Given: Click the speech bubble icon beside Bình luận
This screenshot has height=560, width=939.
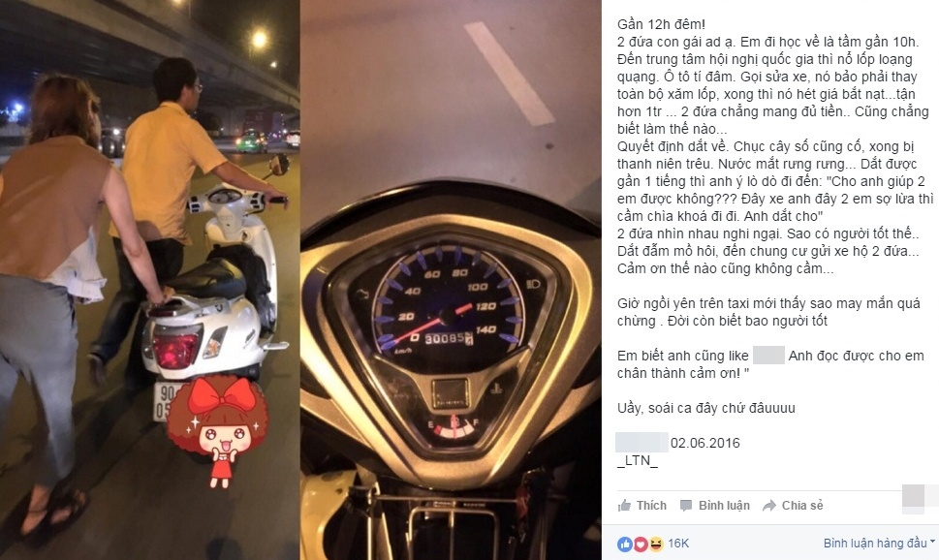Looking at the screenshot, I should [686, 506].
